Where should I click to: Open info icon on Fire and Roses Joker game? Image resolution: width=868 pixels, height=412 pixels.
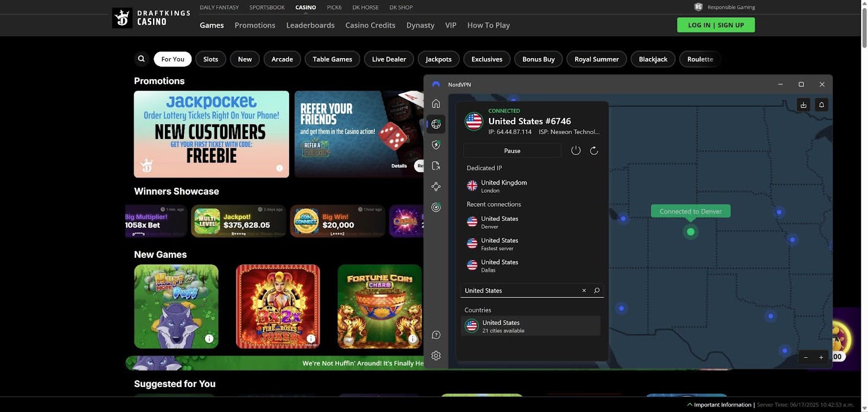311,339
